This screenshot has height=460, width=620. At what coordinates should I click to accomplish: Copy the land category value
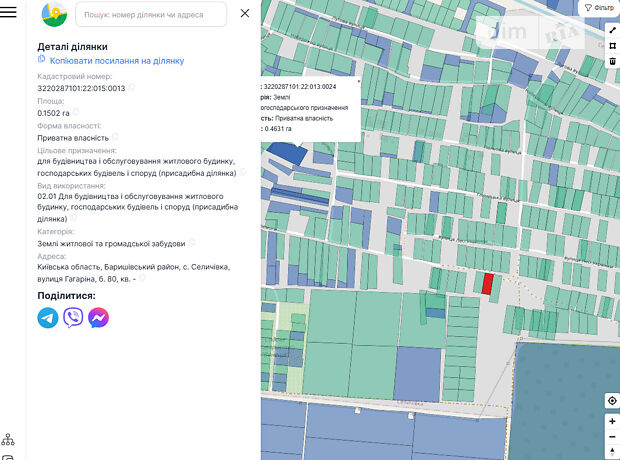[x=192, y=242]
